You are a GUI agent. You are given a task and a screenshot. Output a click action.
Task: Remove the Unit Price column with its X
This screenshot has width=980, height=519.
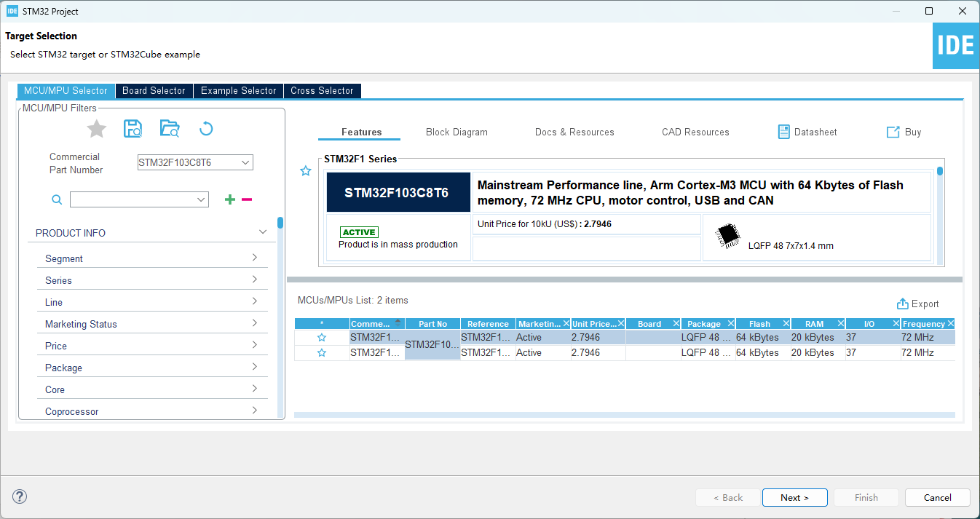tap(621, 324)
